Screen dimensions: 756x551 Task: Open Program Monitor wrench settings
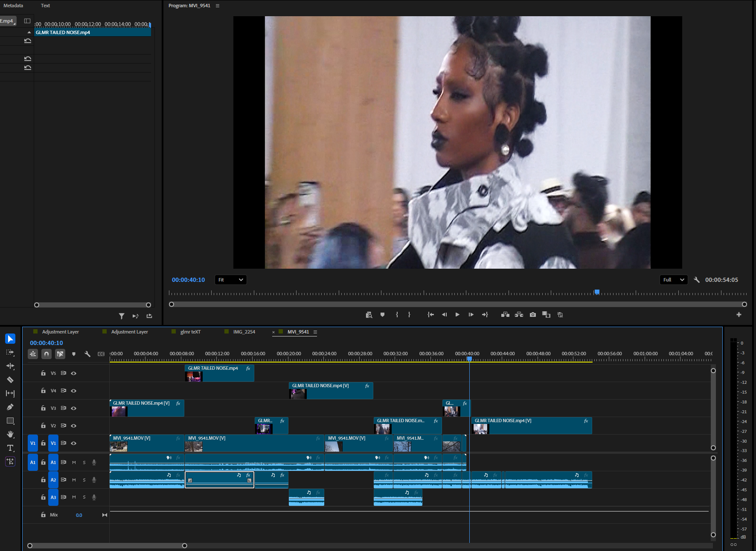pyautogui.click(x=697, y=280)
